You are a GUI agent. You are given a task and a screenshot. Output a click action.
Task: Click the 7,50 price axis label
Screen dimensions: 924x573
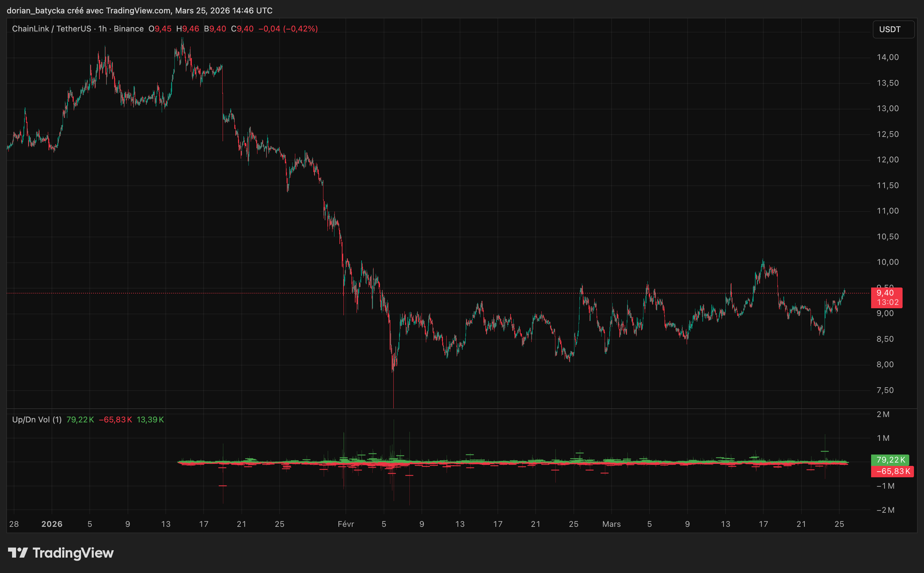[x=885, y=390]
